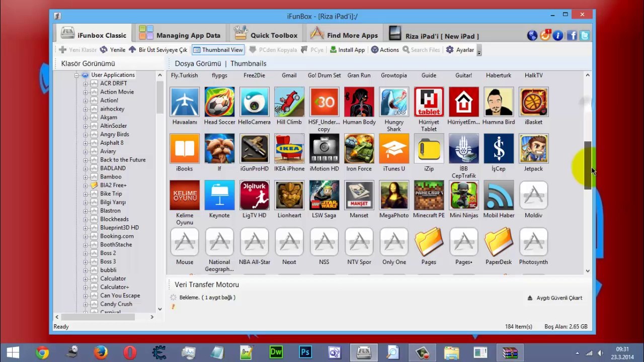Select the Mobil Haber app icon
Viewport: 644px width, 362px height.
pos(499,195)
